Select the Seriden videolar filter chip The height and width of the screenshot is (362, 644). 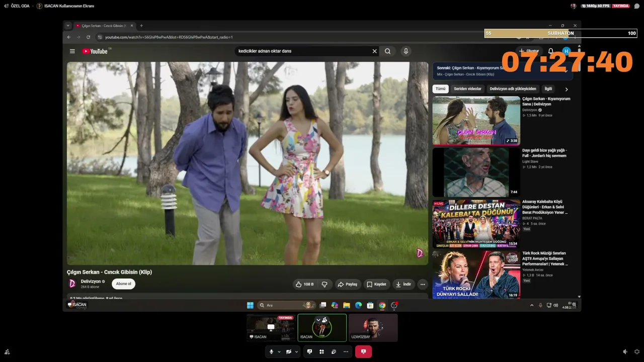(x=467, y=89)
